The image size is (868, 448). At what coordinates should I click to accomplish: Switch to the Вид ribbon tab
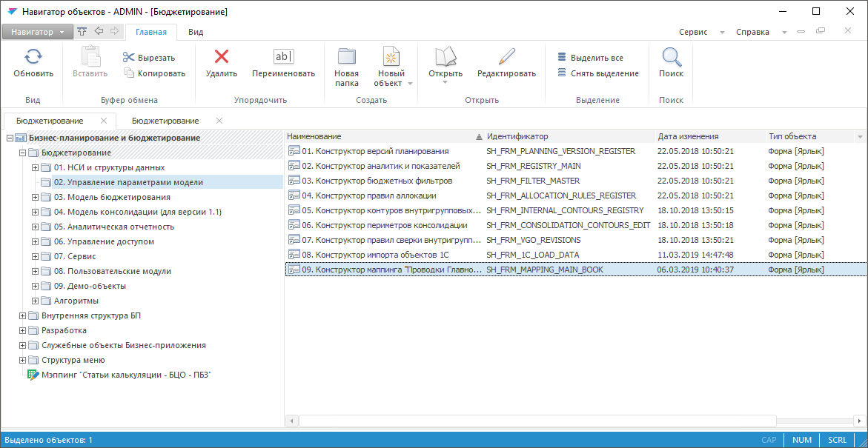point(196,32)
